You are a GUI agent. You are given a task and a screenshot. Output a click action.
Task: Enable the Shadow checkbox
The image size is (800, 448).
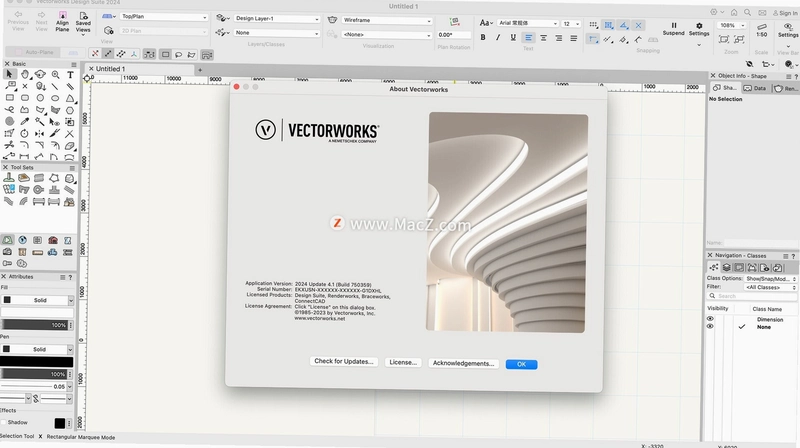coord(4,422)
